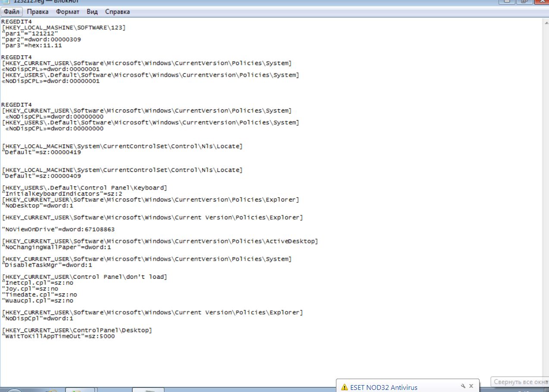
Task: Click the line "par3"=hex:11.11
Action: click(32, 45)
